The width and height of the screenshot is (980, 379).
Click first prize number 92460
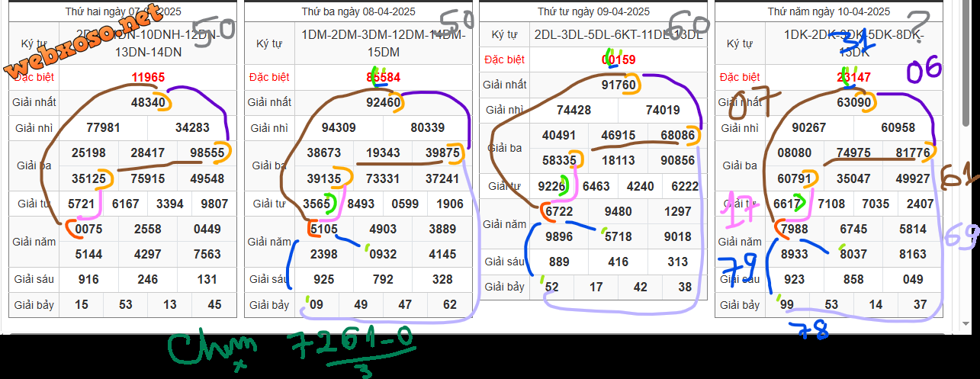pos(384,102)
